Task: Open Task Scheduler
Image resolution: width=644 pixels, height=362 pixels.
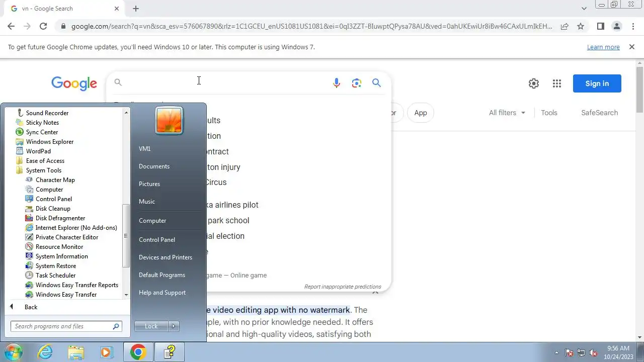Action: click(55, 276)
